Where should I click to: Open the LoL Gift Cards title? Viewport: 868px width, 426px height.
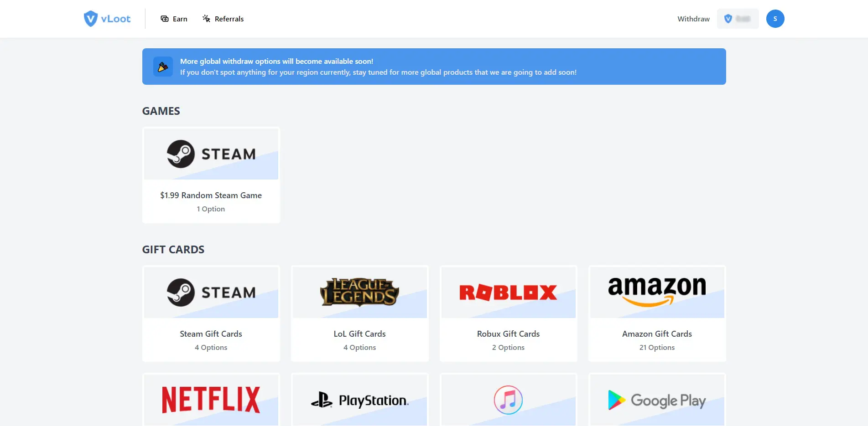pos(359,334)
